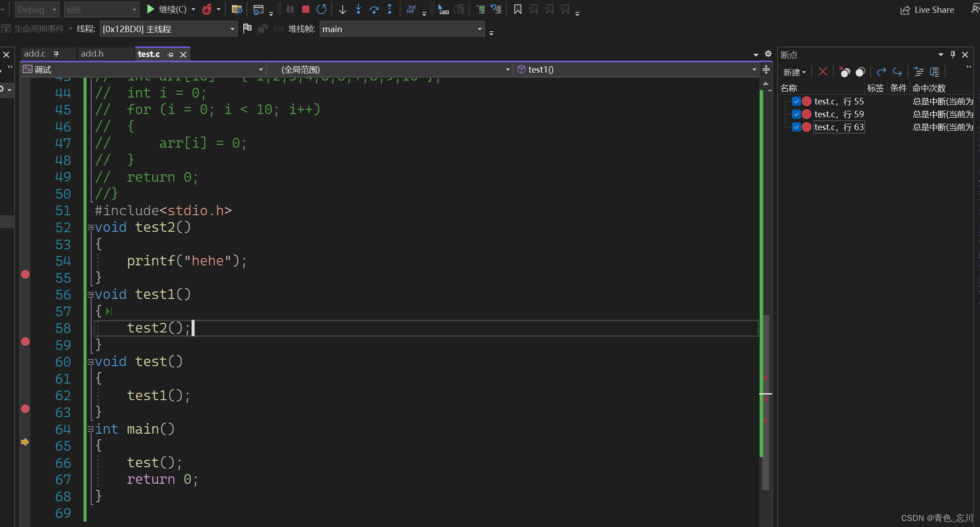Image resolution: width=980 pixels, height=527 pixels.
Task: Click Hot Reload flame icon
Action: tap(207, 9)
